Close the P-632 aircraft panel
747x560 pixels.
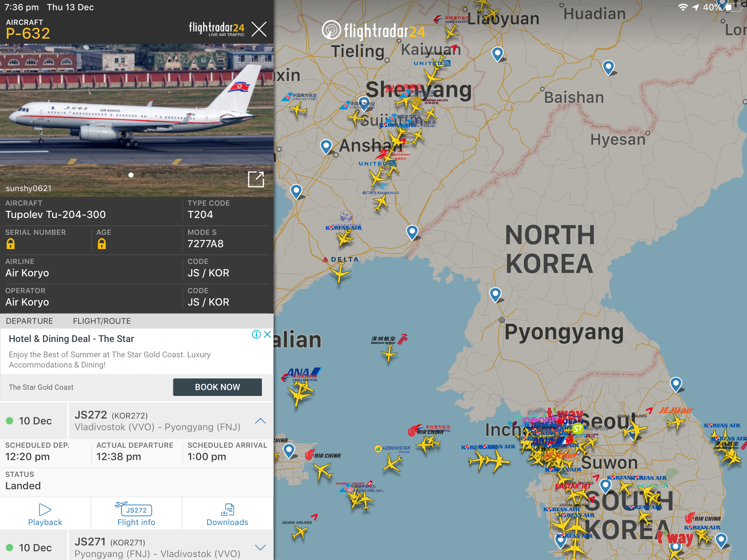coord(259,29)
